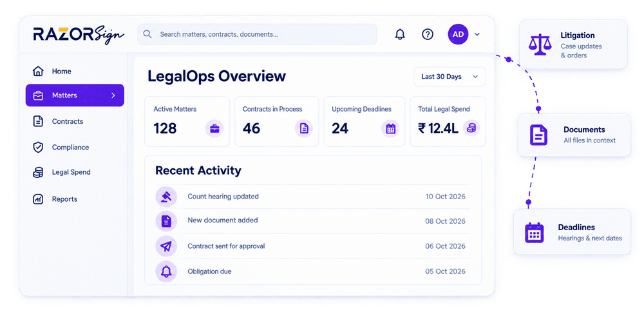Click the 06 Oct 2026 date
Image resolution: width=644 pixels, height=312 pixels.
[445, 246]
